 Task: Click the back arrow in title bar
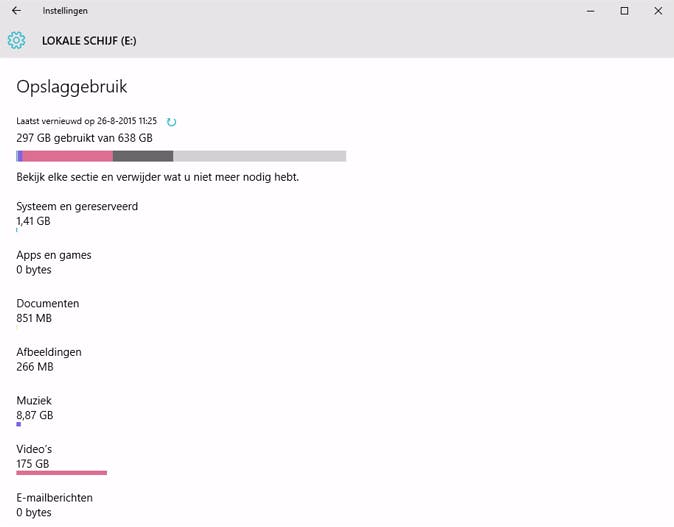pyautogui.click(x=16, y=11)
